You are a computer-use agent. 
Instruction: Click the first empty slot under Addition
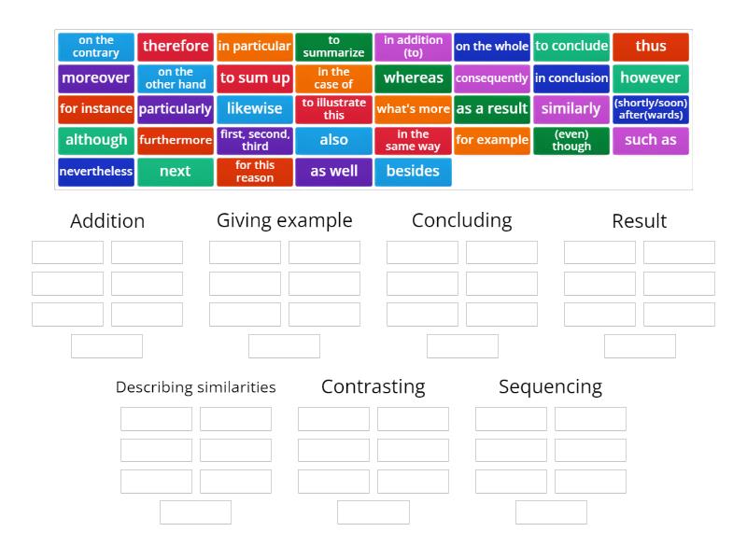point(66,251)
